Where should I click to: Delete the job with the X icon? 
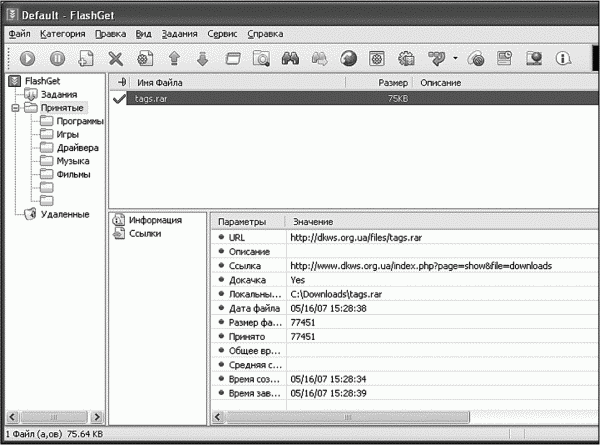(116, 59)
